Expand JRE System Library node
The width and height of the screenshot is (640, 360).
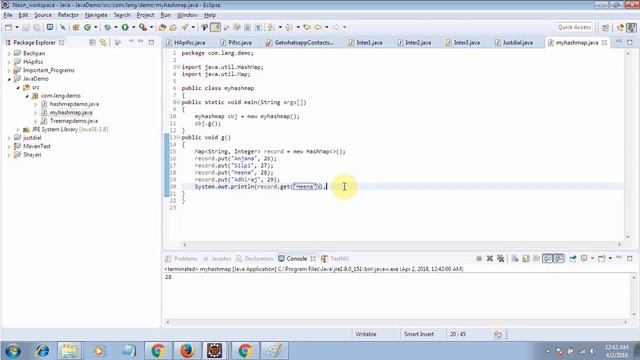tap(18, 129)
